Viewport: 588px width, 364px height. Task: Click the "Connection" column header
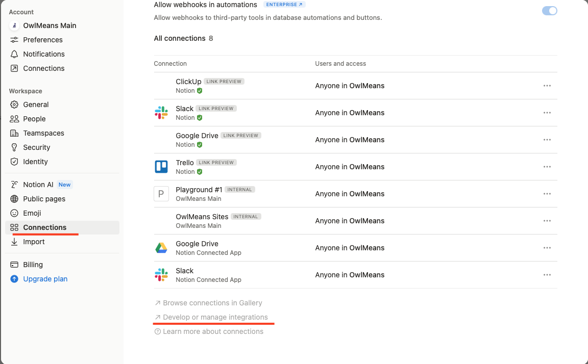pos(170,64)
